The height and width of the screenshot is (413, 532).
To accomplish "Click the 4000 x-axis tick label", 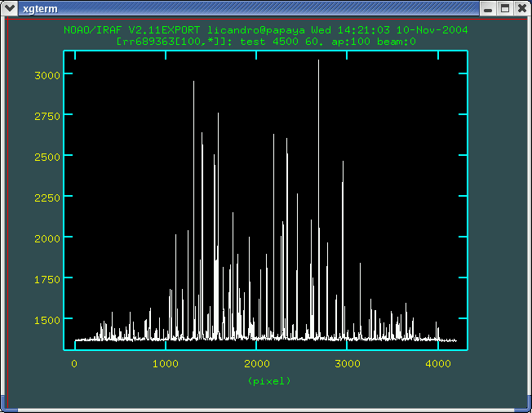I will coord(437,364).
